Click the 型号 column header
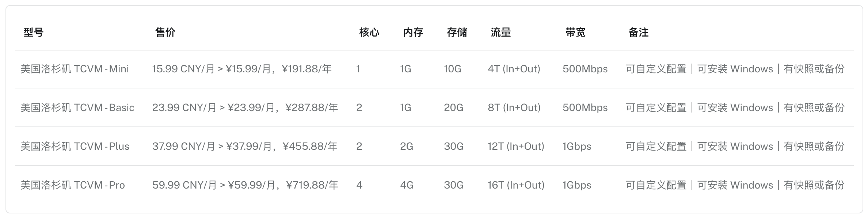The height and width of the screenshot is (220, 868). click(x=34, y=33)
